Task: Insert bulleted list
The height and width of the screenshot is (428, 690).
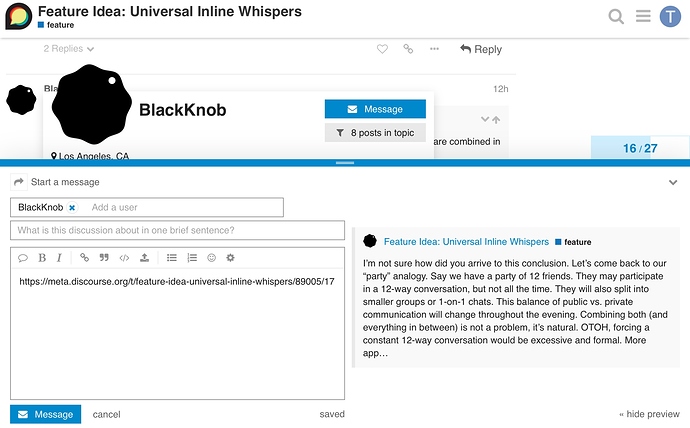Action: [x=172, y=258]
